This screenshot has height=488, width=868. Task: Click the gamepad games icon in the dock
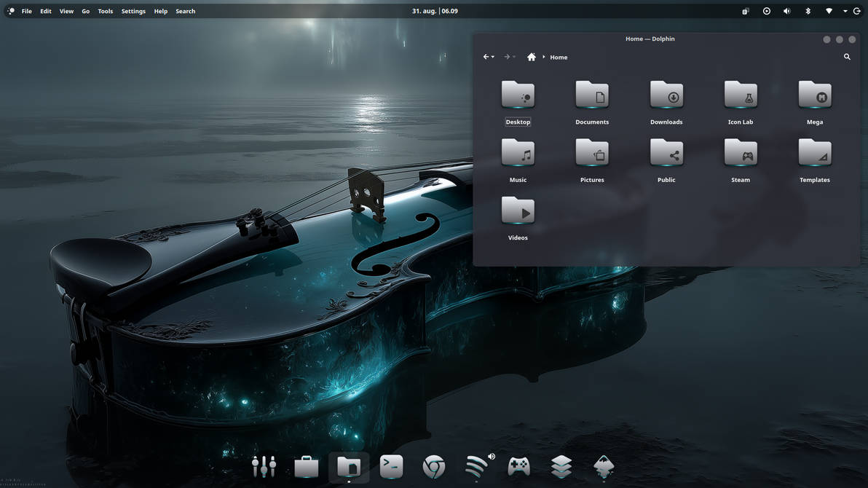click(x=518, y=467)
